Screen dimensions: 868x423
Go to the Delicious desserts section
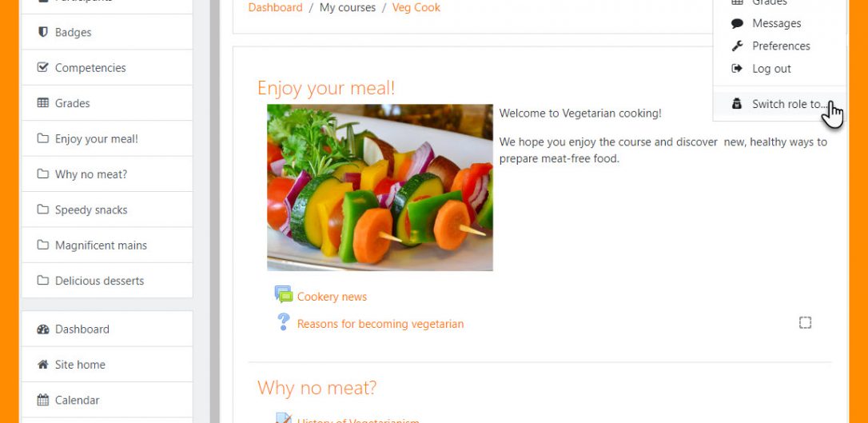click(x=107, y=280)
